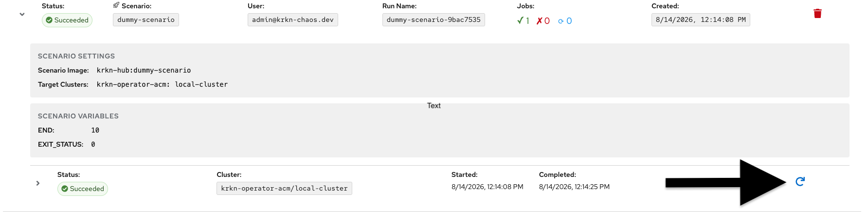The width and height of the screenshot is (868, 212).
Task: Select run name dummy-scenario-9bac7535
Action: [x=434, y=19]
